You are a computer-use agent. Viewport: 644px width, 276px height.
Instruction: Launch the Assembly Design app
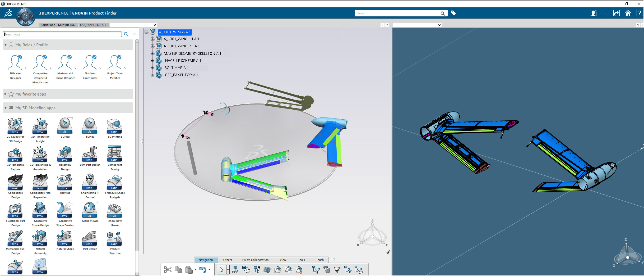click(x=65, y=158)
